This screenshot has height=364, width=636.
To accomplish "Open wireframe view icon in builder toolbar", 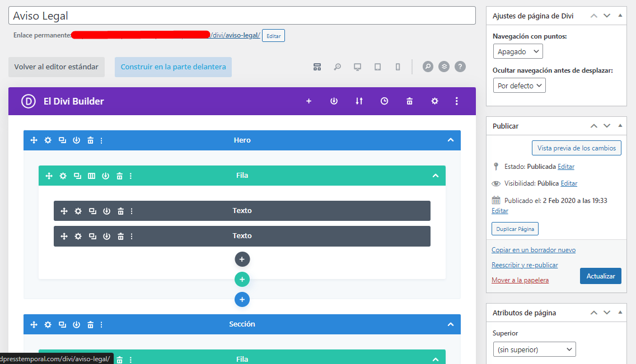I will click(317, 67).
